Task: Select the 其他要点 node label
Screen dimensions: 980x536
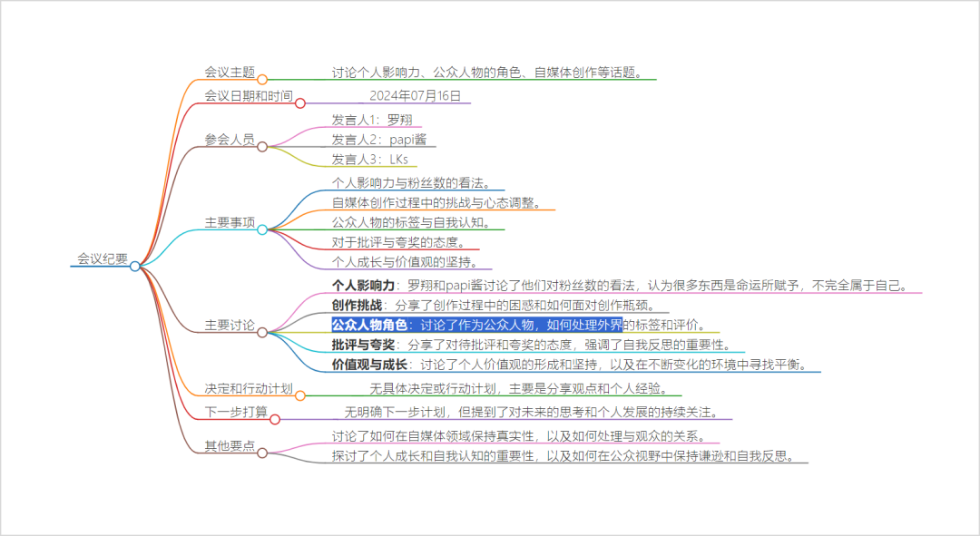Action: point(230,445)
